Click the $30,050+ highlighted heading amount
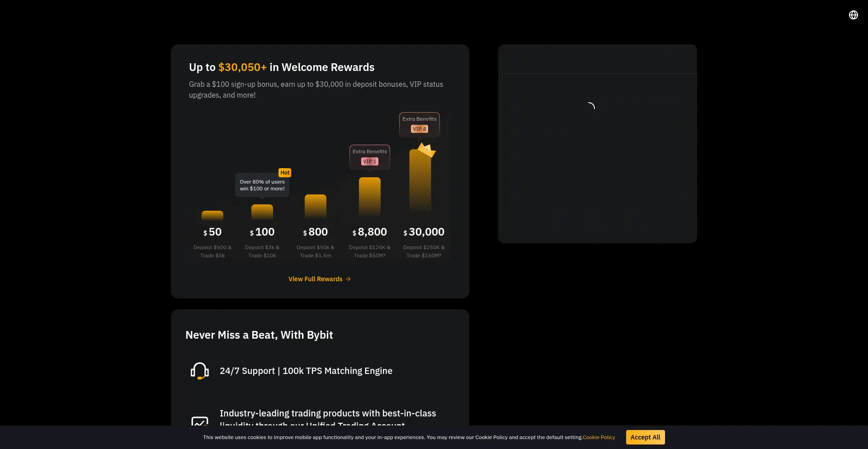This screenshot has width=868, height=449. point(242,67)
